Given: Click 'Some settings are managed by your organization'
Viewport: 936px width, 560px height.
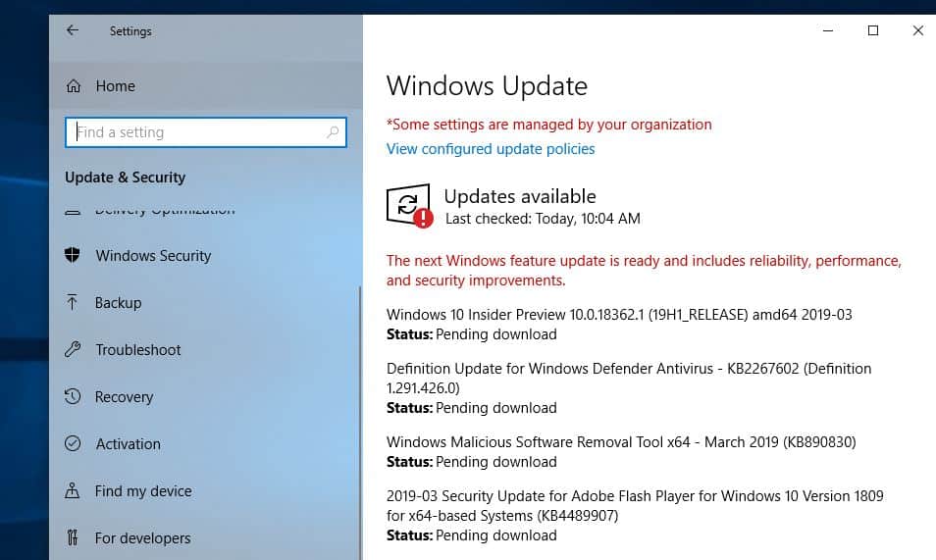Looking at the screenshot, I should coord(549,125).
